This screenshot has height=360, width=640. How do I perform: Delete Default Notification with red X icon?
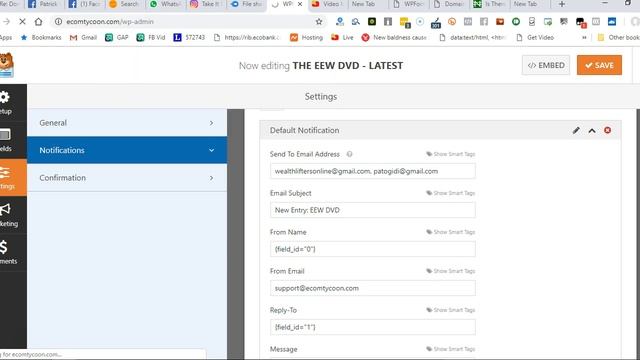(607, 130)
